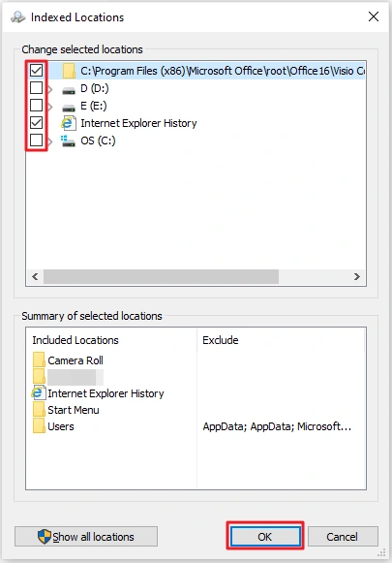
Task: Select 'Internet Explorer History' in Included Locations
Action: click(106, 393)
